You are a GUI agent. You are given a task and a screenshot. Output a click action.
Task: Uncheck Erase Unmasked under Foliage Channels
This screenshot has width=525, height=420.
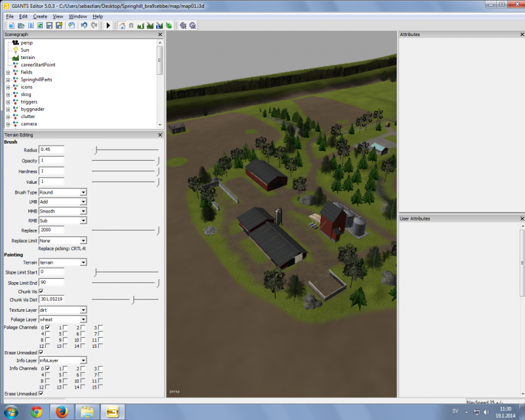point(41,352)
